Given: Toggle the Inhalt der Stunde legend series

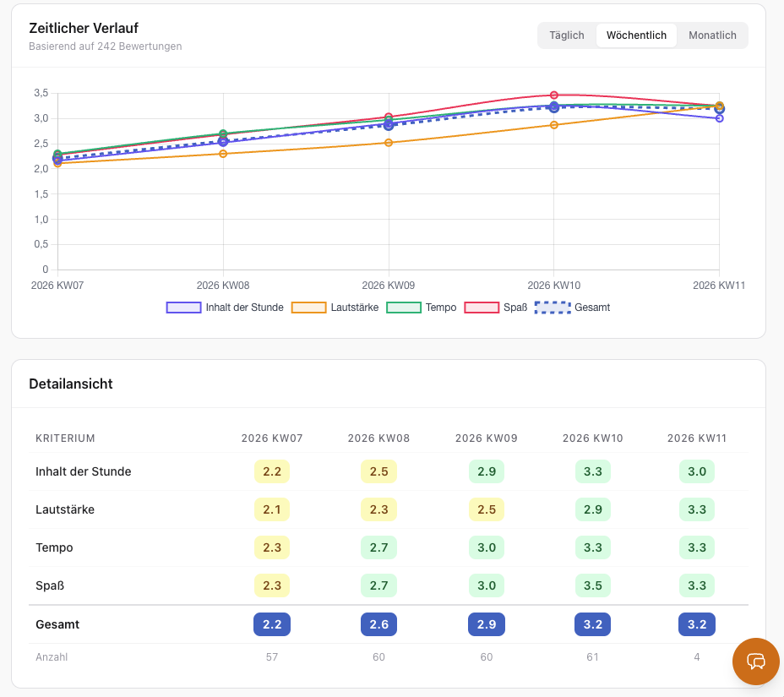Looking at the screenshot, I should [x=225, y=308].
